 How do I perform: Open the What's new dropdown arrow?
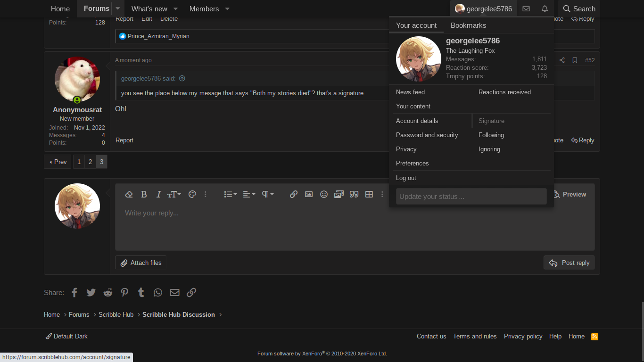pos(175,8)
